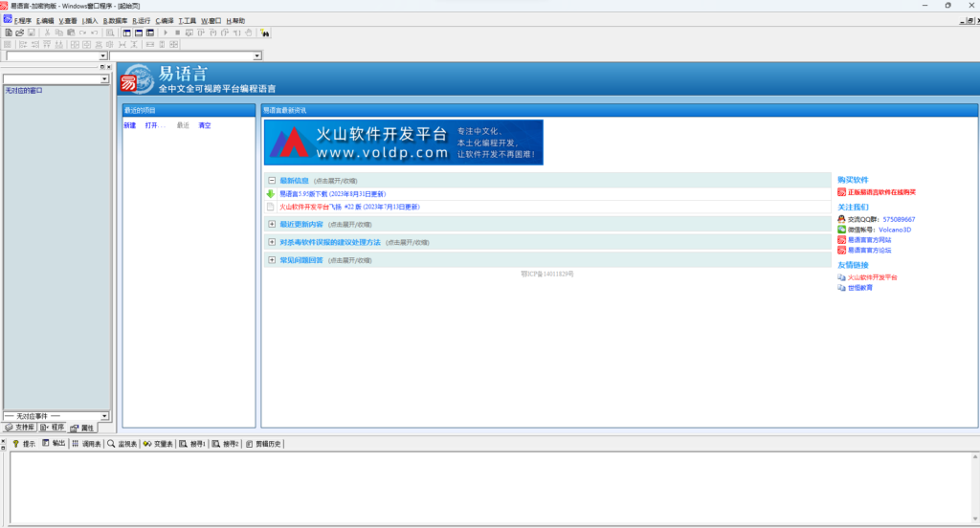
Task: Click the 火山软件开发平台 voldp.com banner
Action: [403, 142]
